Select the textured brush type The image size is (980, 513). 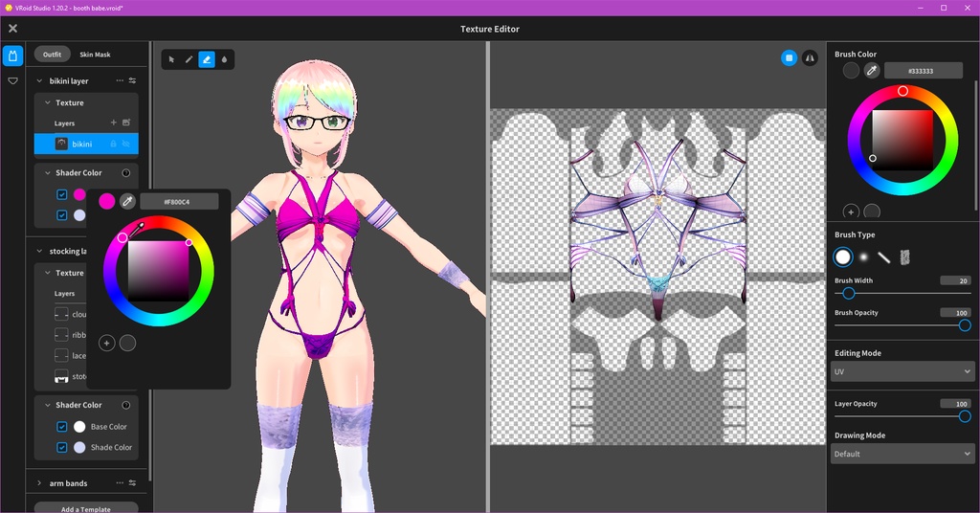904,256
